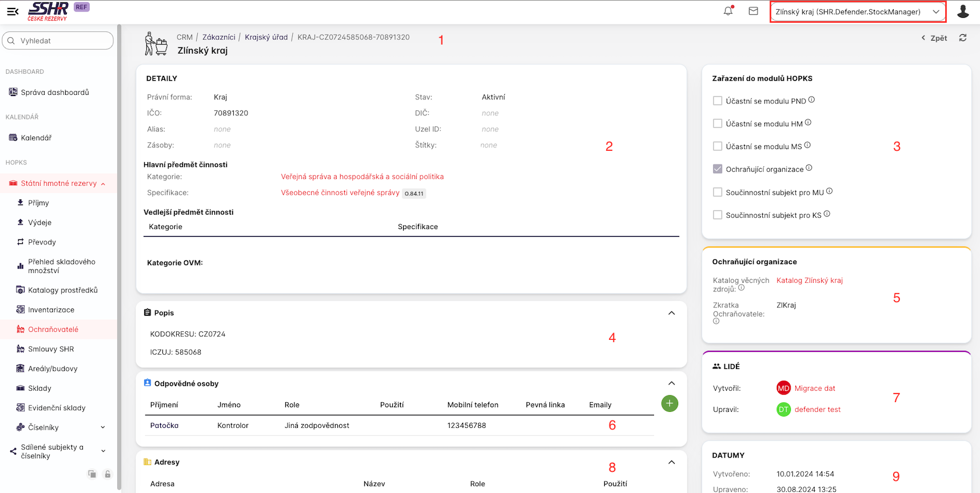Check Součinnostní subjekt pro KS

coord(718,215)
